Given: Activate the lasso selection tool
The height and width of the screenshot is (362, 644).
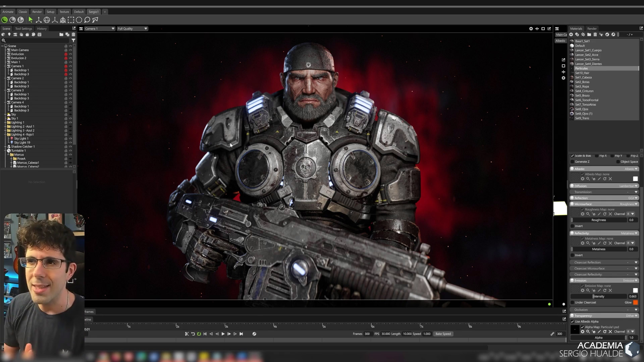Looking at the screenshot, I should pyautogui.click(x=87, y=20).
